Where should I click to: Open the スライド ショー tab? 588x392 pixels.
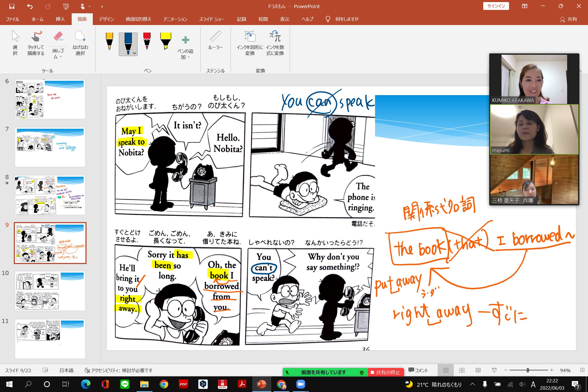pyautogui.click(x=212, y=19)
